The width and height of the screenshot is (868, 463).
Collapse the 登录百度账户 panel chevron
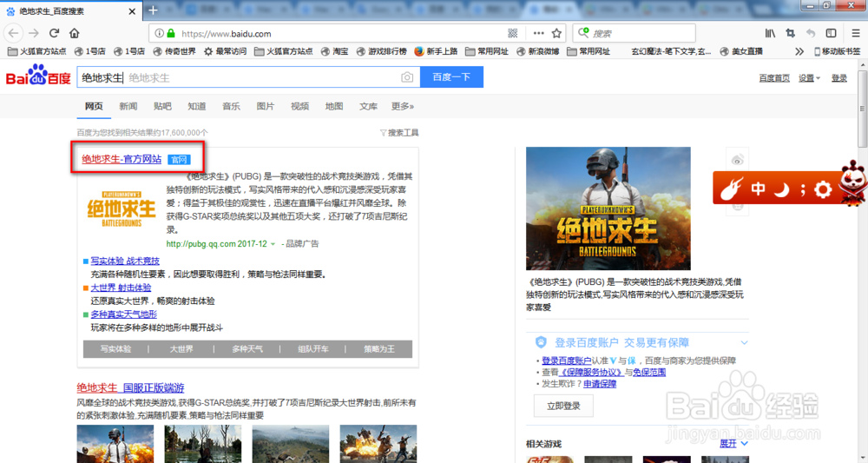[x=744, y=343]
